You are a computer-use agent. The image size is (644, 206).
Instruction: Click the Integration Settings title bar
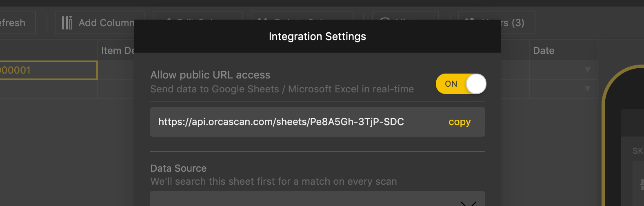click(317, 36)
